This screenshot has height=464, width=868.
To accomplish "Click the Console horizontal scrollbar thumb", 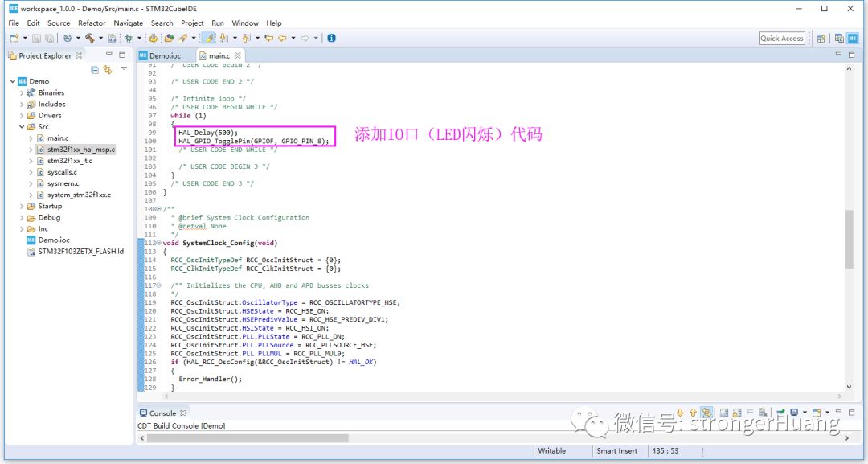I will (248, 438).
